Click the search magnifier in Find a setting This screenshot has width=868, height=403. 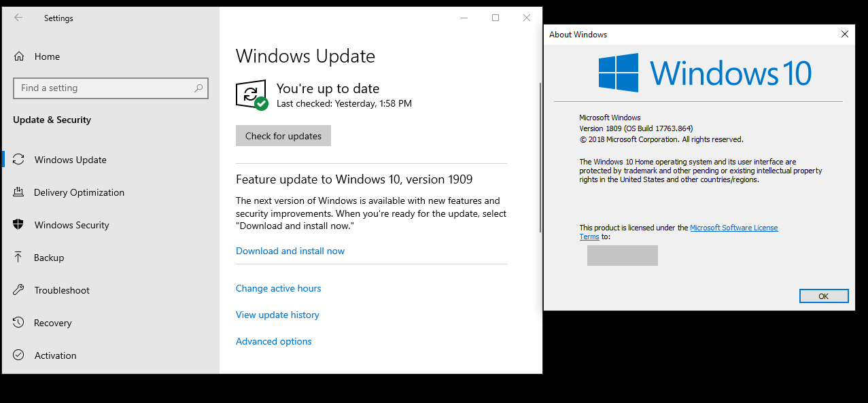[198, 88]
